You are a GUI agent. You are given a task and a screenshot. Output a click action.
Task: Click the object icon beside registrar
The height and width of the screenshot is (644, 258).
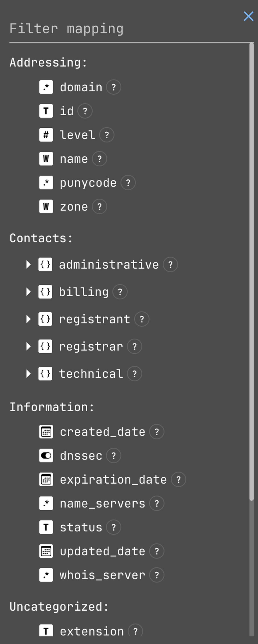click(x=45, y=346)
